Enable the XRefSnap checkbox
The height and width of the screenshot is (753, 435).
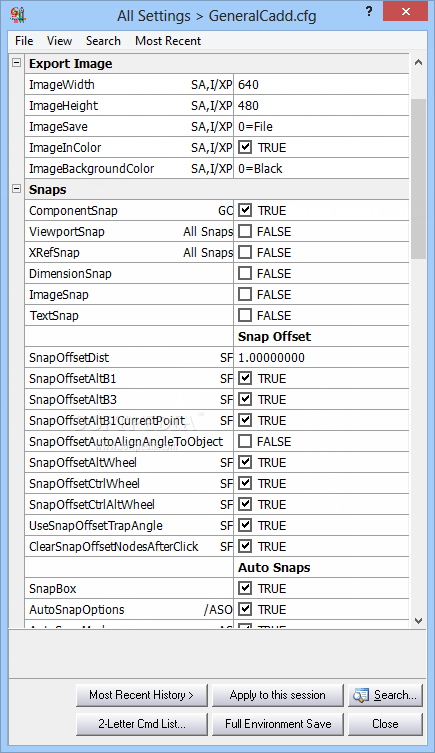245,253
